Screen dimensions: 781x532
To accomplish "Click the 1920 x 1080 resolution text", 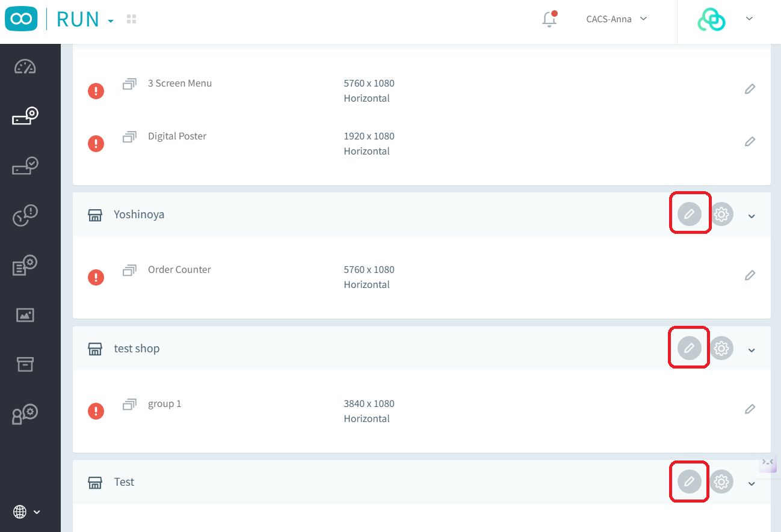I will pos(369,136).
